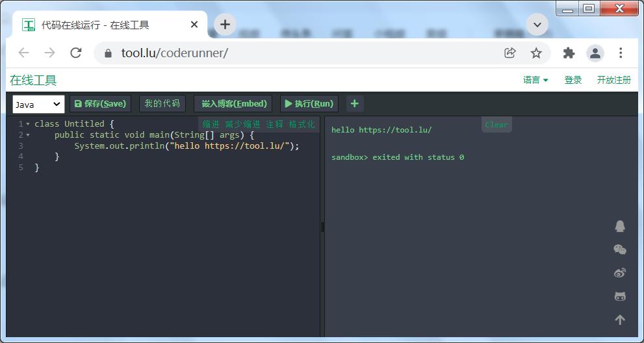Click line number 4 in gutter
The height and width of the screenshot is (343, 644).
pos(21,156)
